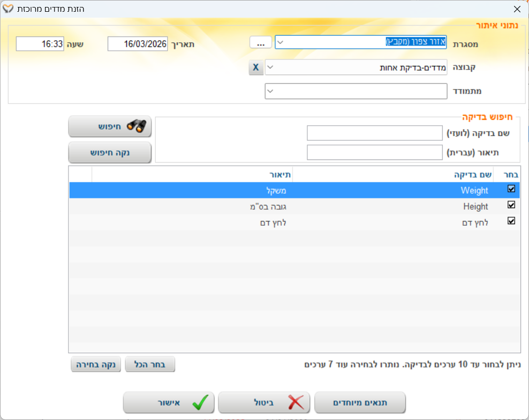Expand the מתמודד dropdown

[x=271, y=91]
